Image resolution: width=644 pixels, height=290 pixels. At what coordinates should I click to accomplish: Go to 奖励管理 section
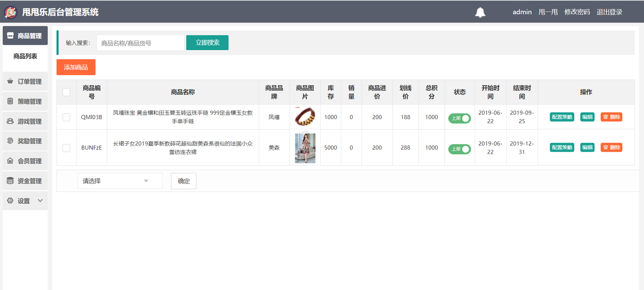coord(25,141)
